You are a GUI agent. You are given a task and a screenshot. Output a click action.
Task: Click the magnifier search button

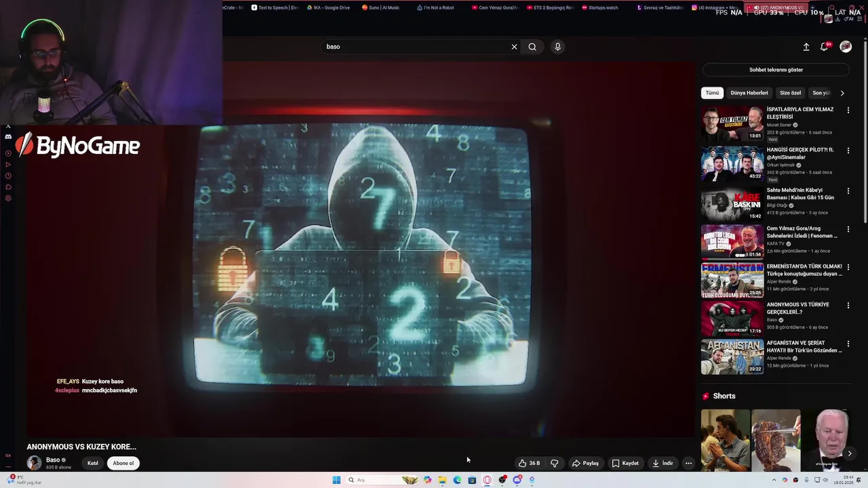532,47
